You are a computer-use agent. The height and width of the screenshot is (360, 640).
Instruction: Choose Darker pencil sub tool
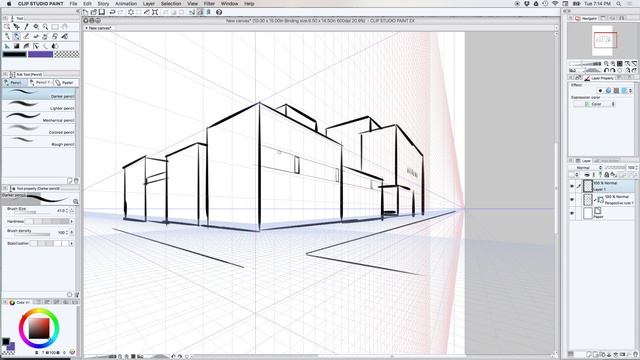point(39,93)
